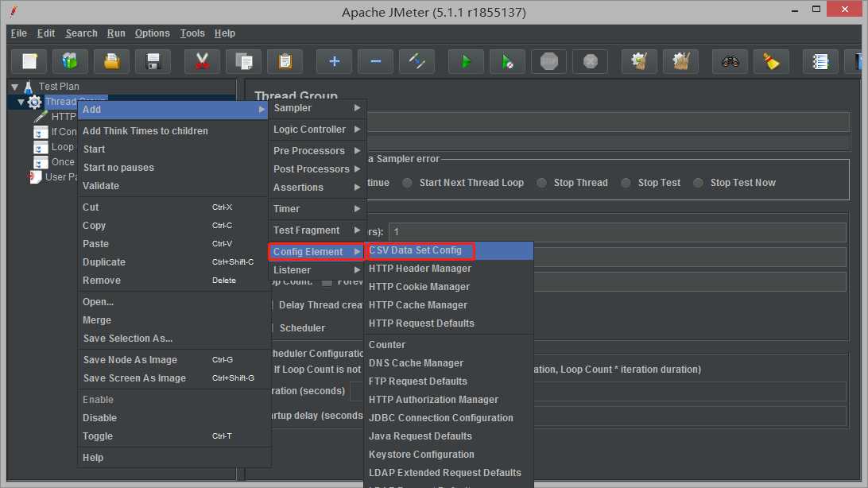This screenshot has width=868, height=488.
Task: Select Stop Test radio button
Action: click(626, 183)
